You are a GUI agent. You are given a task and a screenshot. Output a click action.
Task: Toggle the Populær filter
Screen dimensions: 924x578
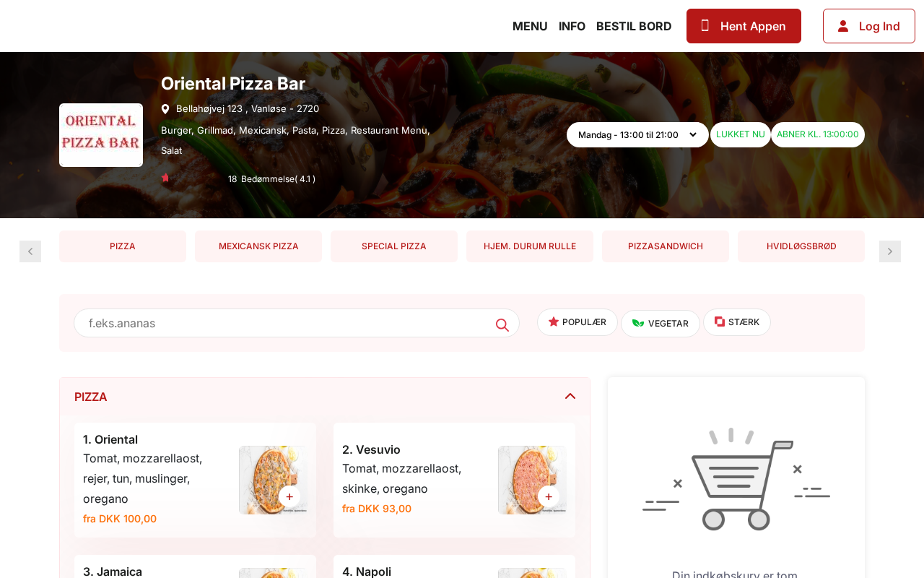pos(577,322)
